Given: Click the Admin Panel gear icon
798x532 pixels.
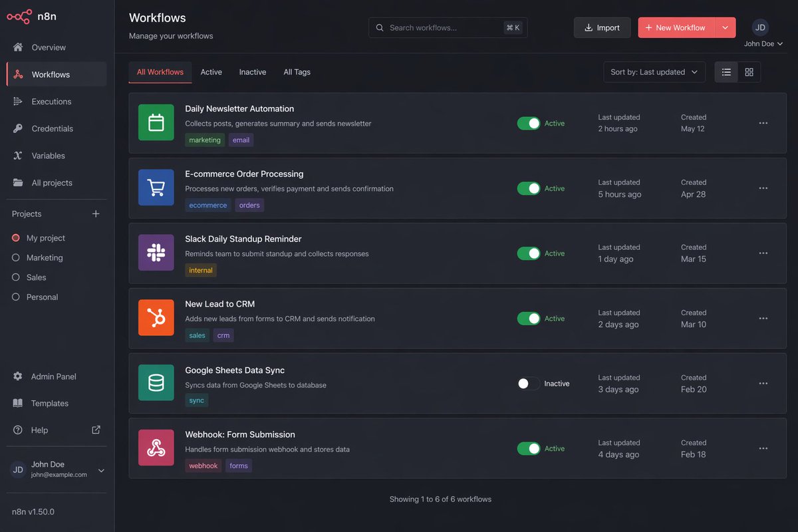Looking at the screenshot, I should 18,376.
